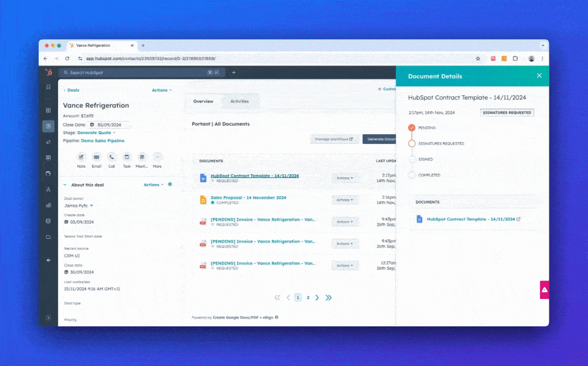Open contract link under Document Details DOCUMENTS

point(471,219)
